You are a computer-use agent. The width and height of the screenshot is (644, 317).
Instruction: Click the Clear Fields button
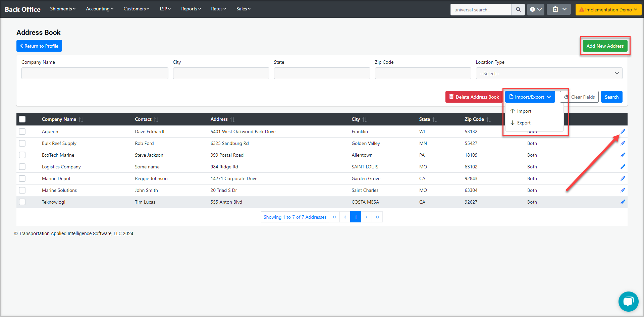coord(579,97)
